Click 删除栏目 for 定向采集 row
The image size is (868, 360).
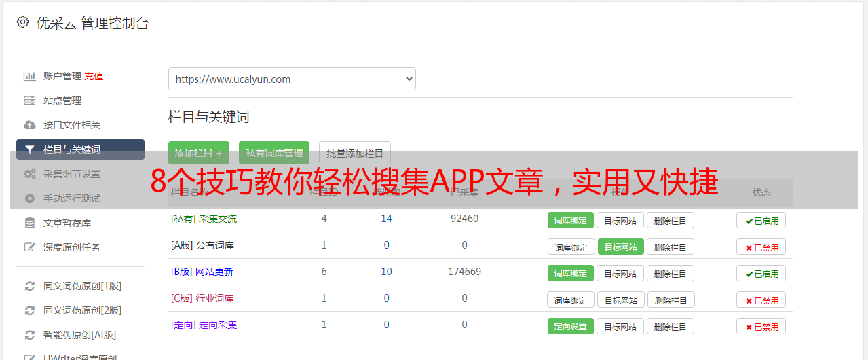(671, 326)
